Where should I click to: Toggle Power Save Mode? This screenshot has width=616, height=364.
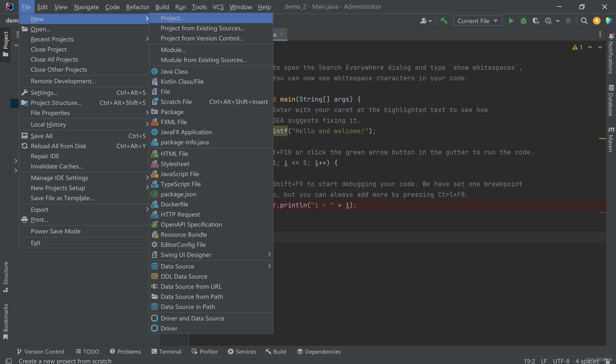(84, 231)
